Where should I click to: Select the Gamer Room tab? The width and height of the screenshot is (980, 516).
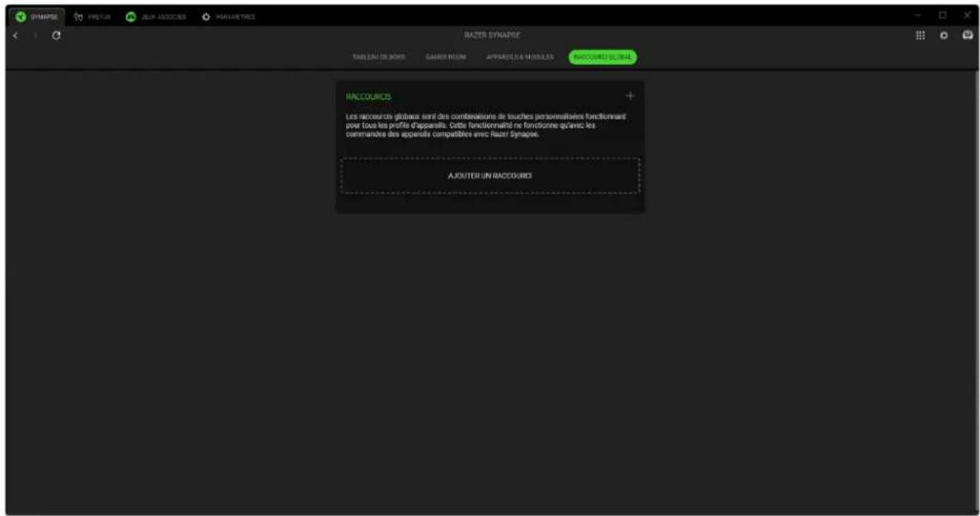tap(445, 57)
